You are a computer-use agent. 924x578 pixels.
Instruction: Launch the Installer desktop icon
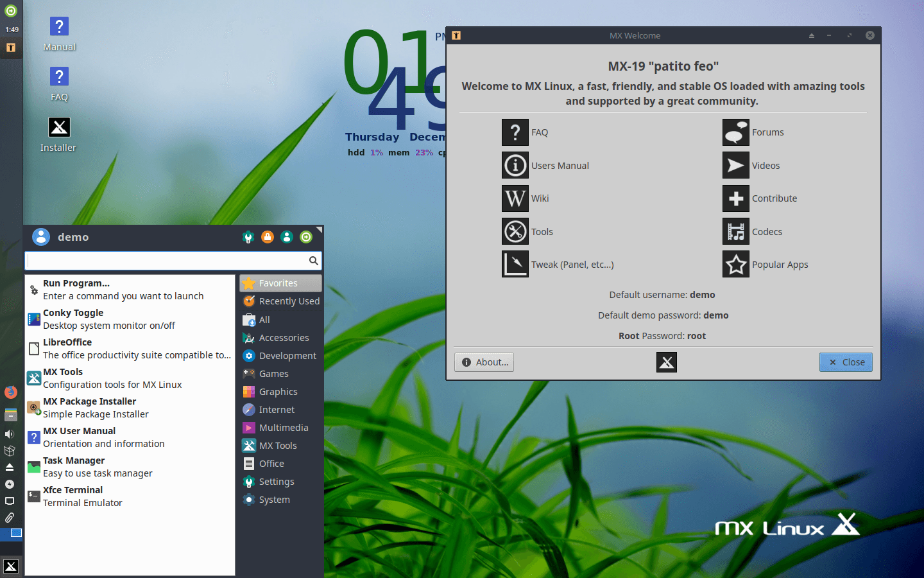(59, 134)
